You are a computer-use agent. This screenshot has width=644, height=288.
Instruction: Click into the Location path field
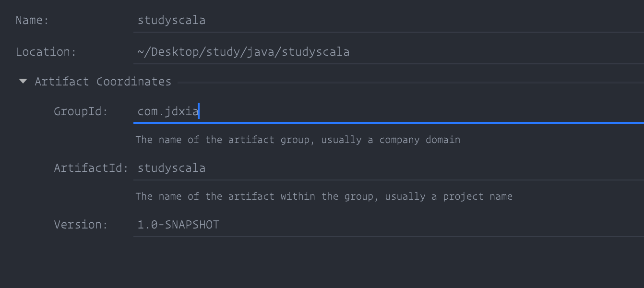[x=389, y=52]
